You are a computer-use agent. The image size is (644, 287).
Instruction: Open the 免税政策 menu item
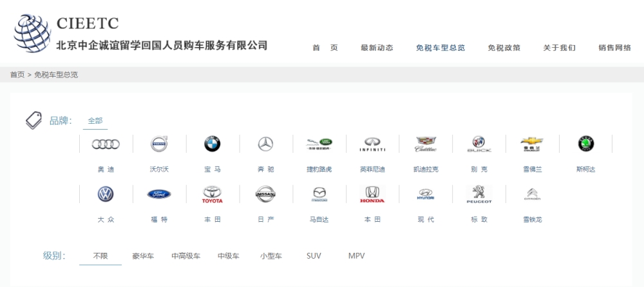(x=504, y=48)
